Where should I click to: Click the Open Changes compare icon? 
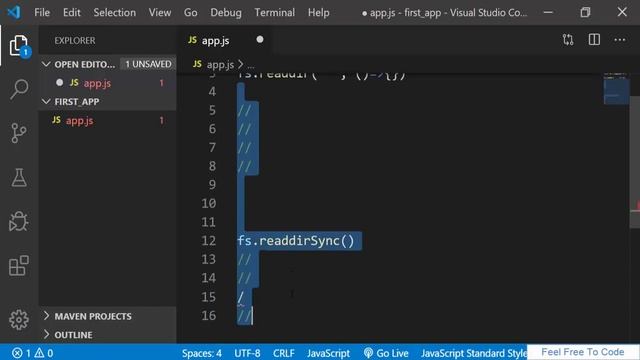point(568,40)
